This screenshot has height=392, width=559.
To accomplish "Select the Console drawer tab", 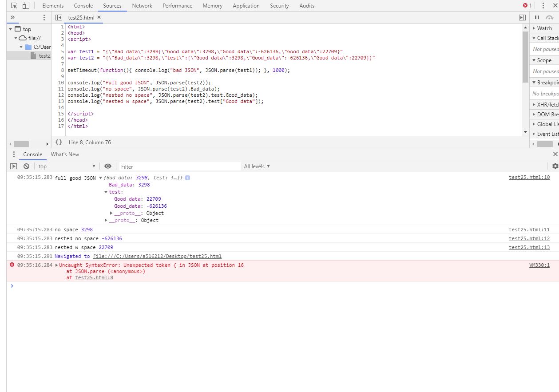I will 33,154.
